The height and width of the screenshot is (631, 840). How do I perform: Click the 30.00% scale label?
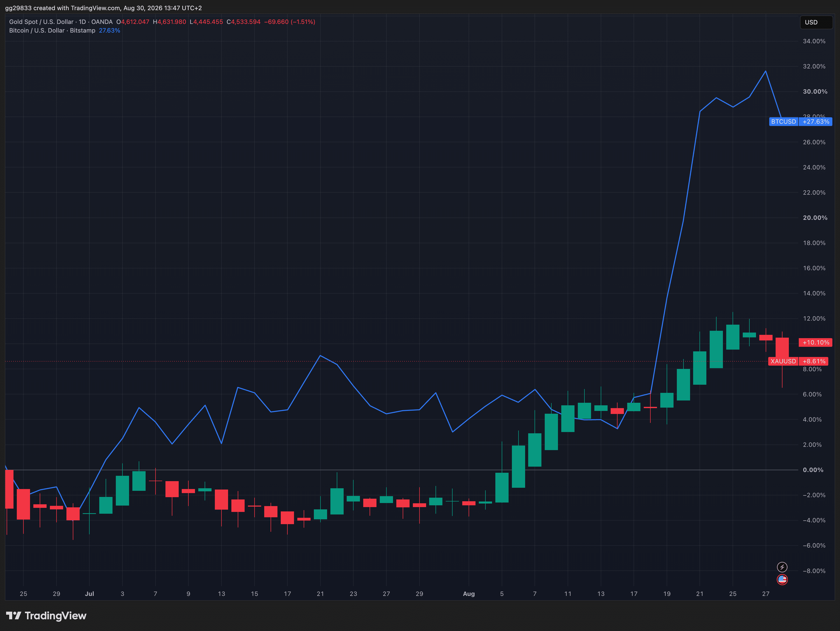pos(815,92)
